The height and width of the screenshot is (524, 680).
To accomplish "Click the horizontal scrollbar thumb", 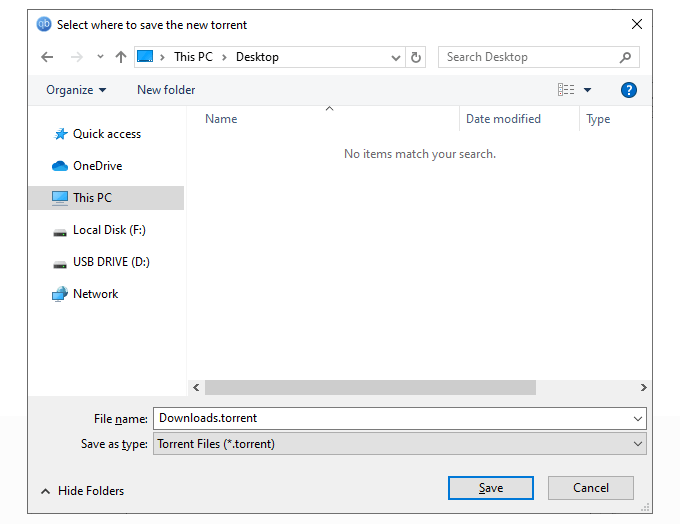I will pos(370,387).
